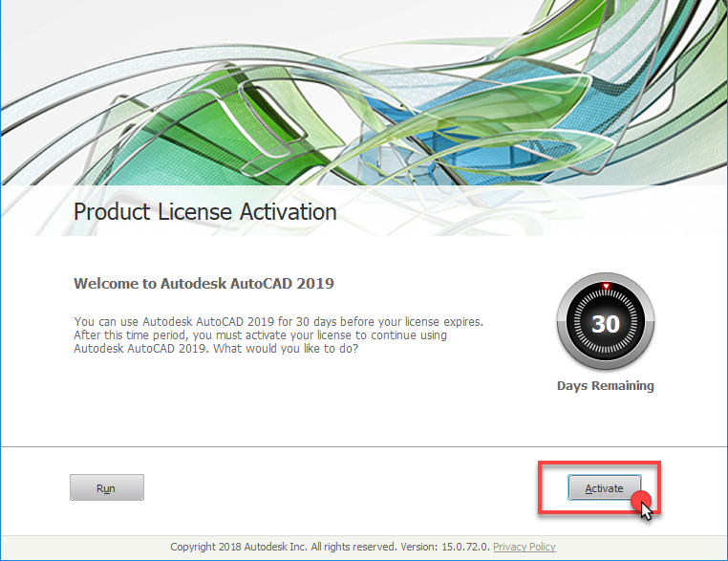Click the 'Product License Activation' title
This screenshot has height=561, width=728.
click(x=205, y=212)
